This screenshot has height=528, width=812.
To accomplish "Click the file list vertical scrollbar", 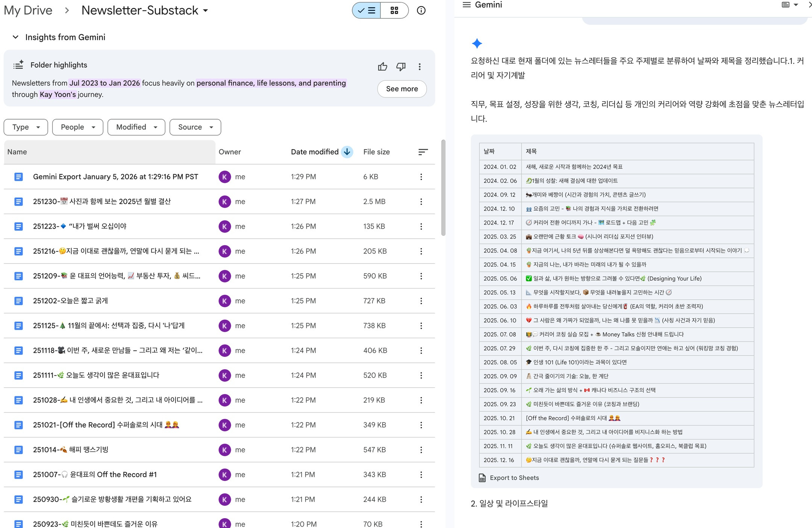I will click(443, 188).
